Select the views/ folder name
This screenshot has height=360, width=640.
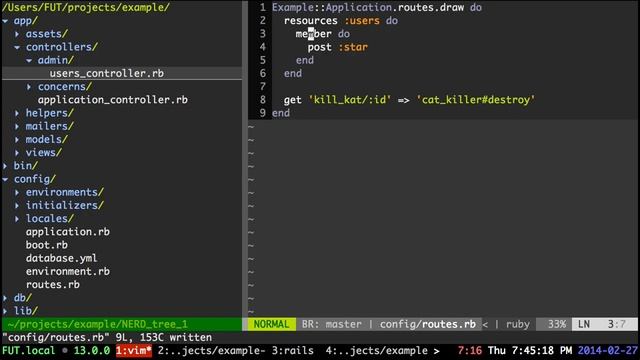pyautogui.click(x=44, y=153)
